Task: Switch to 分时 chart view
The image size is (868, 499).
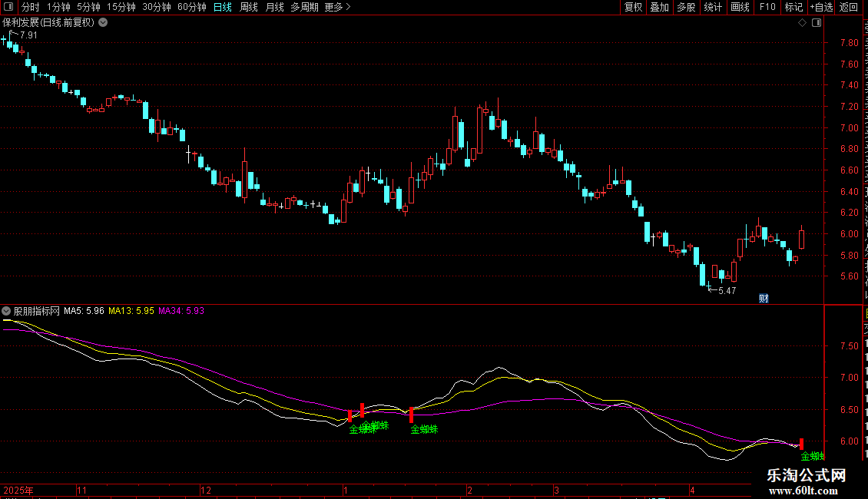Action: [31, 7]
